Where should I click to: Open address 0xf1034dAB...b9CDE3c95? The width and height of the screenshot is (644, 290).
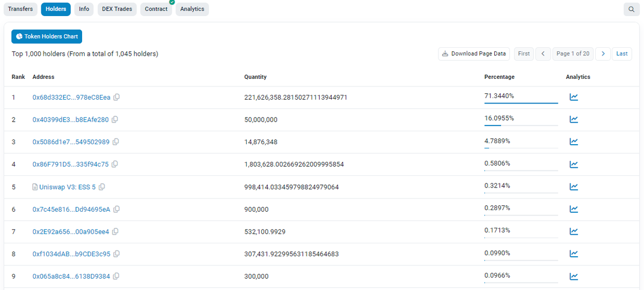(71, 254)
